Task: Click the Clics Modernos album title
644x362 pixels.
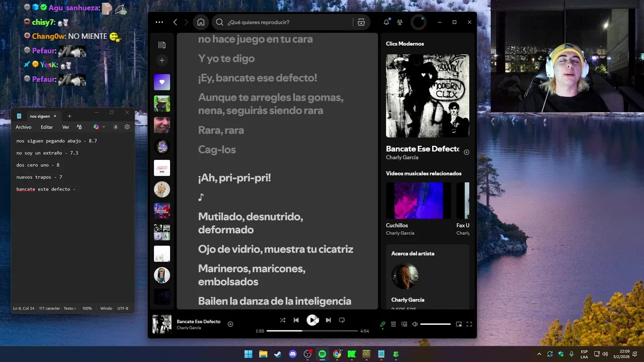Action: coord(405,44)
